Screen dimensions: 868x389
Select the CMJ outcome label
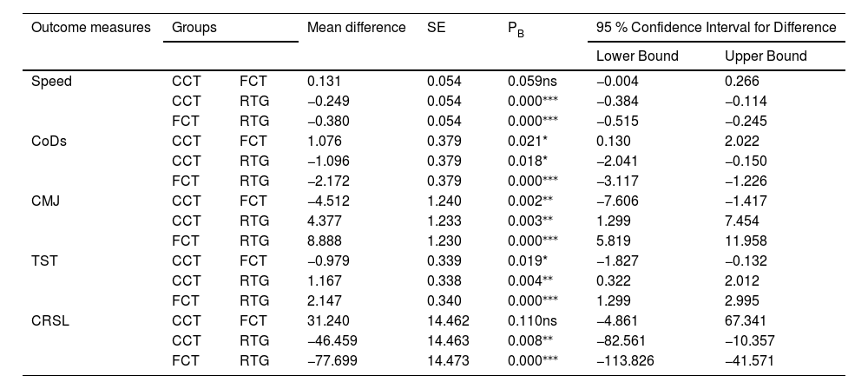(47, 199)
